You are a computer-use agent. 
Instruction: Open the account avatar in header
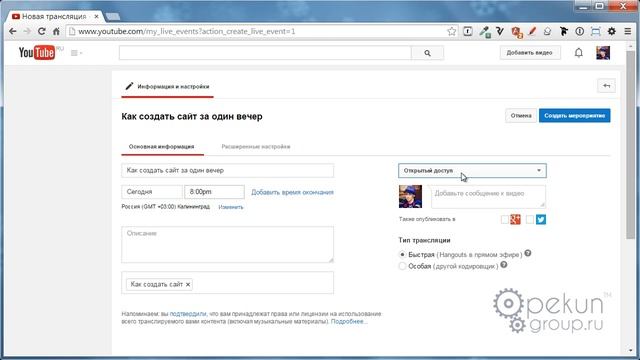[x=603, y=53]
